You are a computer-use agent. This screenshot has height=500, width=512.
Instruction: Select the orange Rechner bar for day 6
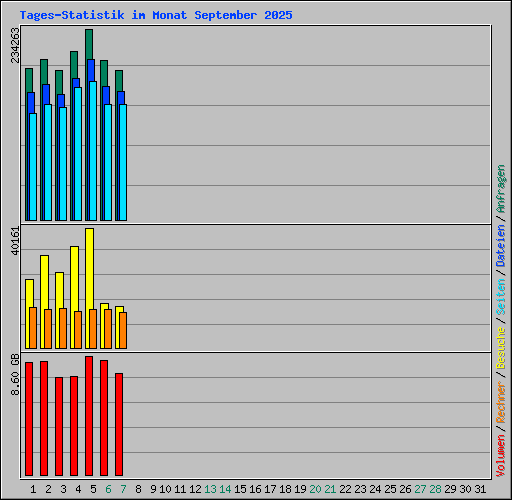coord(108,329)
